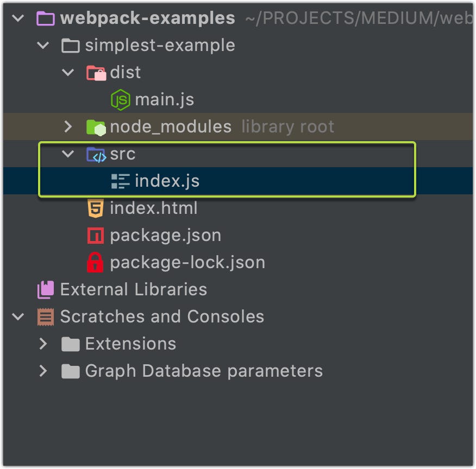The width and height of the screenshot is (476, 469).
Task: Click the index.js file icon
Action: coord(121,181)
